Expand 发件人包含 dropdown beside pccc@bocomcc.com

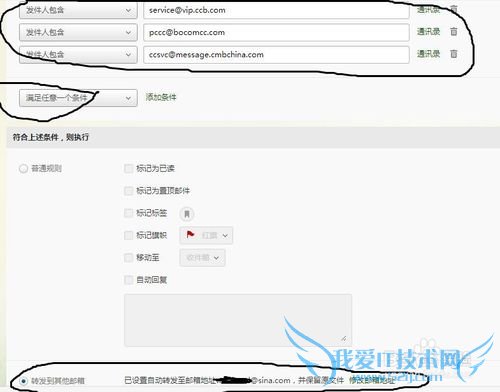[78, 32]
